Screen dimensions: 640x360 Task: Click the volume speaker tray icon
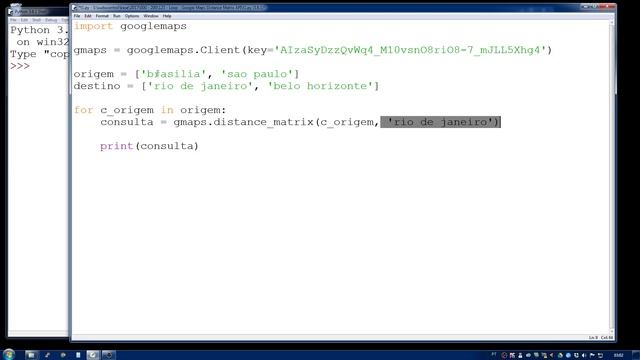584,356
